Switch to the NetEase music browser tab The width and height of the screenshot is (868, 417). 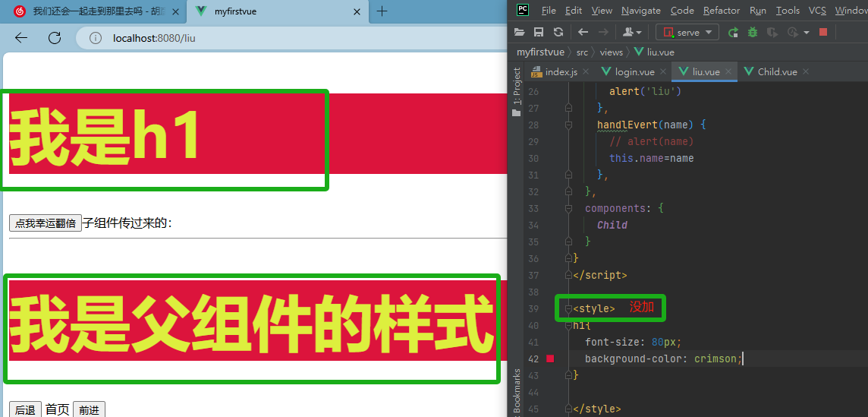point(93,11)
